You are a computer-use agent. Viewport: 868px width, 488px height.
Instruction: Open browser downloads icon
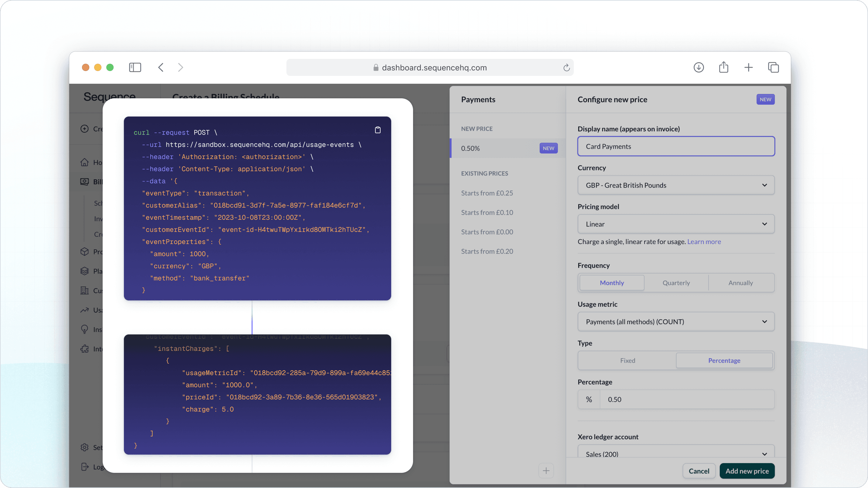(x=699, y=67)
